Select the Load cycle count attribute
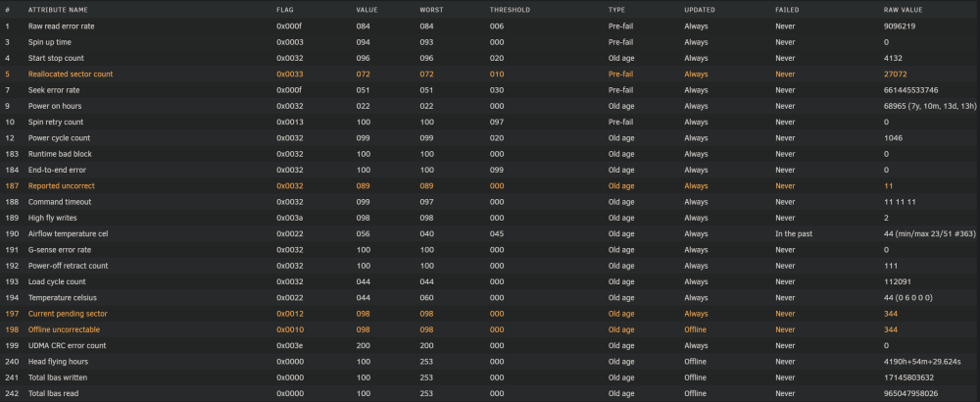The width and height of the screenshot is (980, 402). 58,281
